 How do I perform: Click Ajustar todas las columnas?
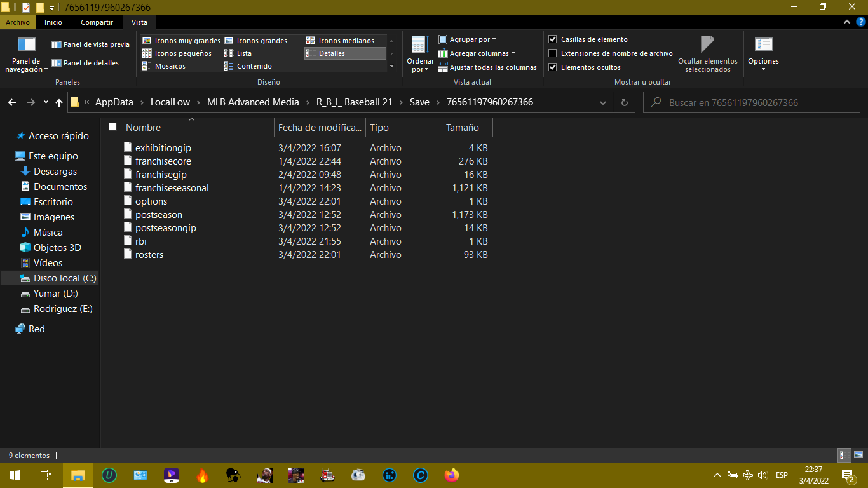coord(487,67)
